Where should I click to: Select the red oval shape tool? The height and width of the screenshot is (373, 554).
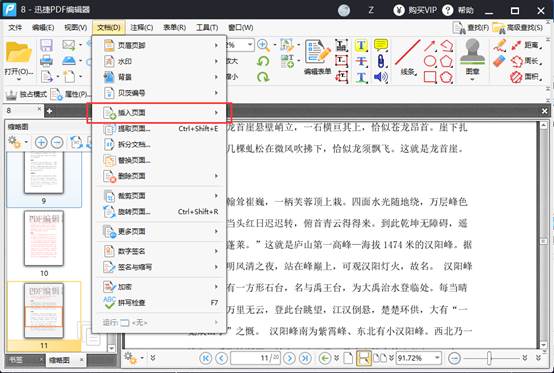coord(430,61)
